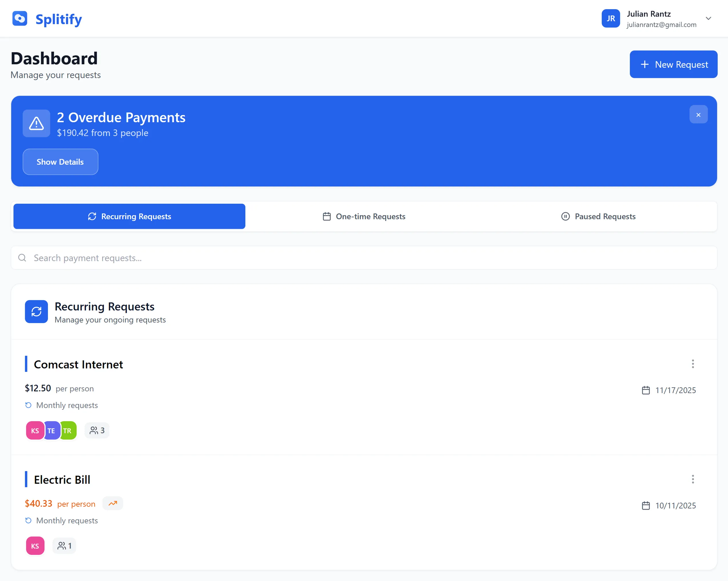Click the Recurring Requests section refresh icon

click(36, 312)
